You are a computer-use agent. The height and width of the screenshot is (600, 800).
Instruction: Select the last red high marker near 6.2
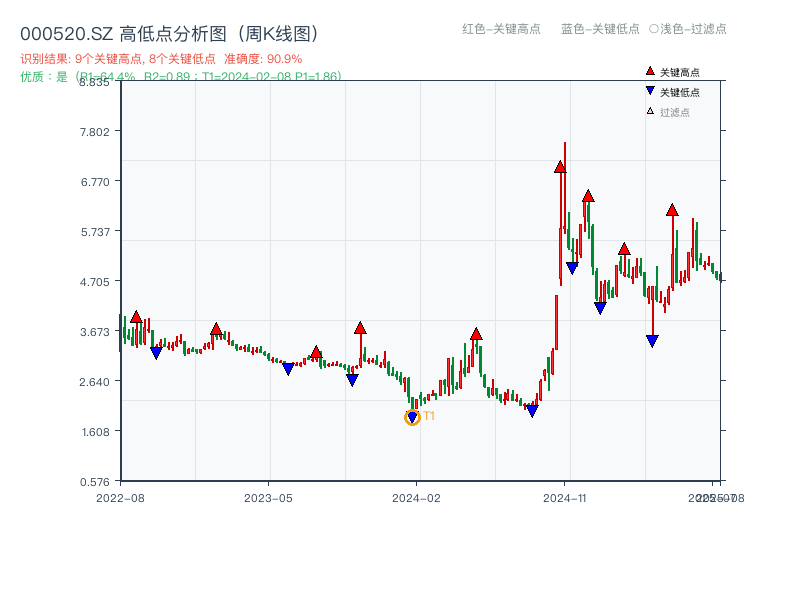coord(672,210)
